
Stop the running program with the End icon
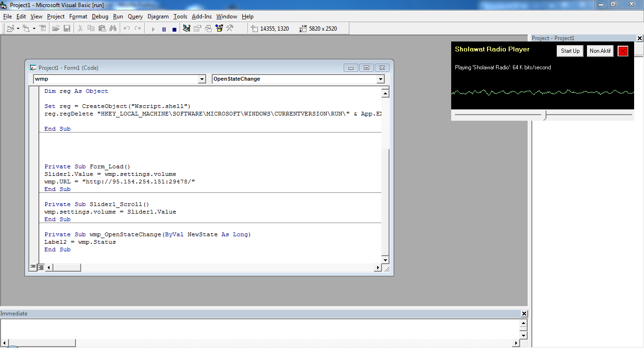coord(173,28)
